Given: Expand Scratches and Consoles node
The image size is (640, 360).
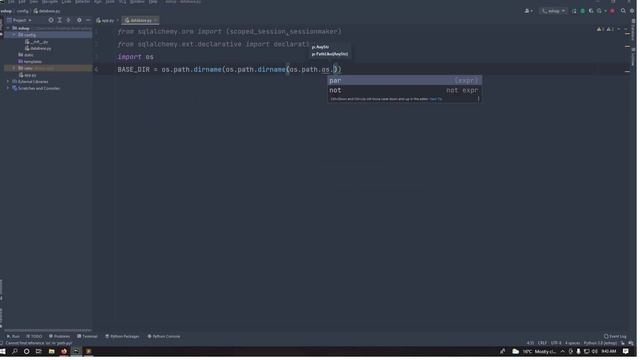Looking at the screenshot, I should click(x=8, y=88).
